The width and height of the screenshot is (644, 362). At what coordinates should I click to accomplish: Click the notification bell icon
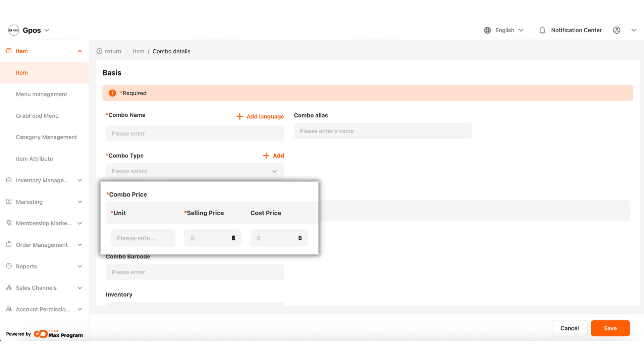[x=542, y=30]
